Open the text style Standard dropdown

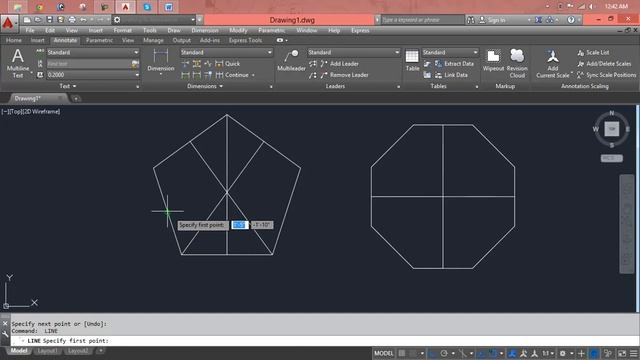pyautogui.click(x=93, y=53)
